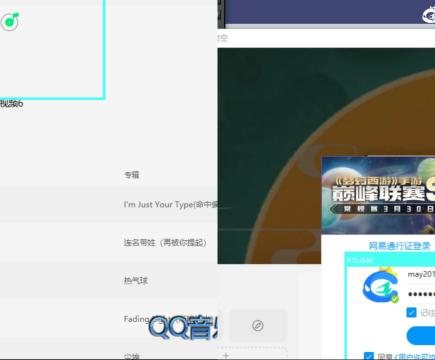Click the plus icon at bottom edge
Image resolution: width=435 pixels, height=360 pixels.
[226, 355]
